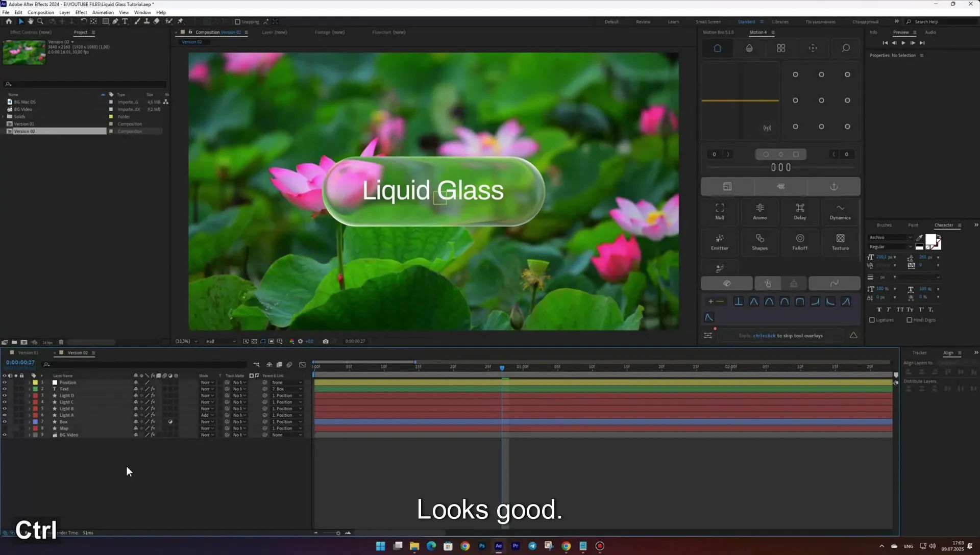Open the Animo tool in Motion 4

click(760, 212)
